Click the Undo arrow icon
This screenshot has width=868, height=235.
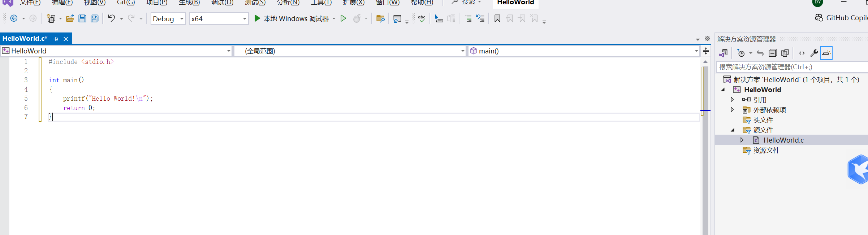(x=112, y=18)
